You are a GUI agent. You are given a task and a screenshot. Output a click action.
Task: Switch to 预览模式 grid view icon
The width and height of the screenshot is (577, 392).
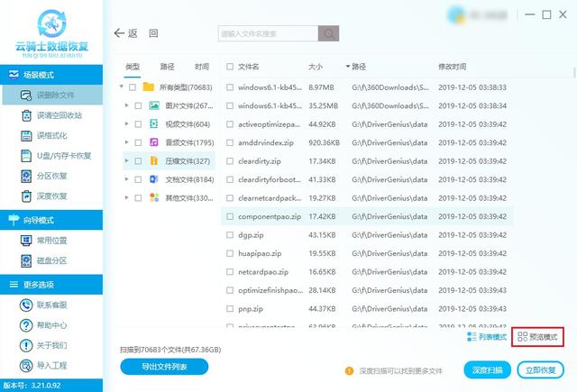(522, 336)
